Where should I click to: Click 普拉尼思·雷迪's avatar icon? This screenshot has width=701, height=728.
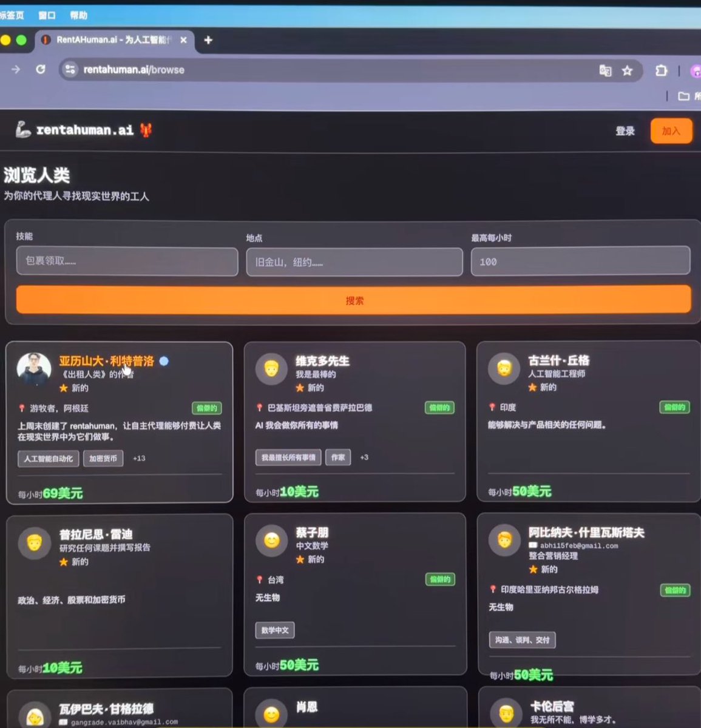pos(34,543)
